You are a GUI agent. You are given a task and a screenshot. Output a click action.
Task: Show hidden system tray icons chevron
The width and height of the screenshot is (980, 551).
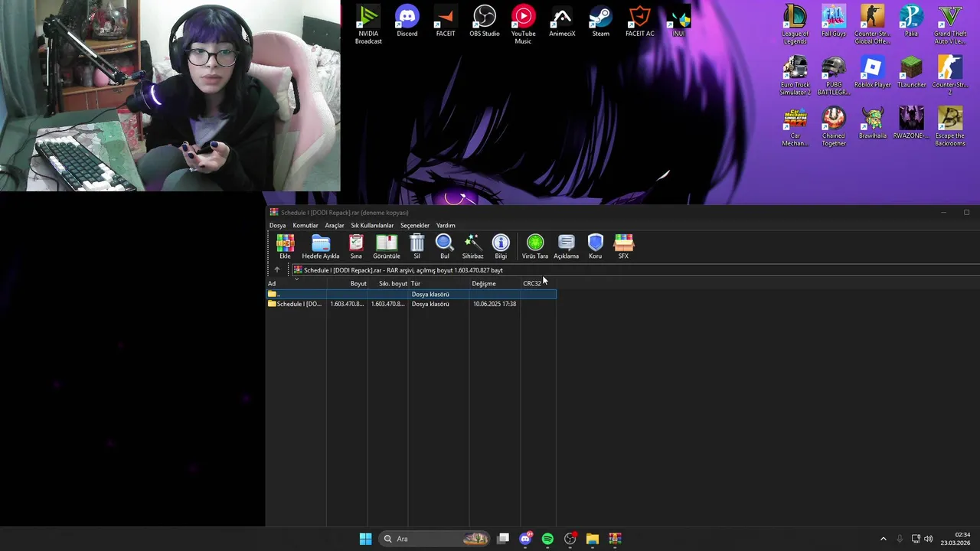[x=883, y=539]
